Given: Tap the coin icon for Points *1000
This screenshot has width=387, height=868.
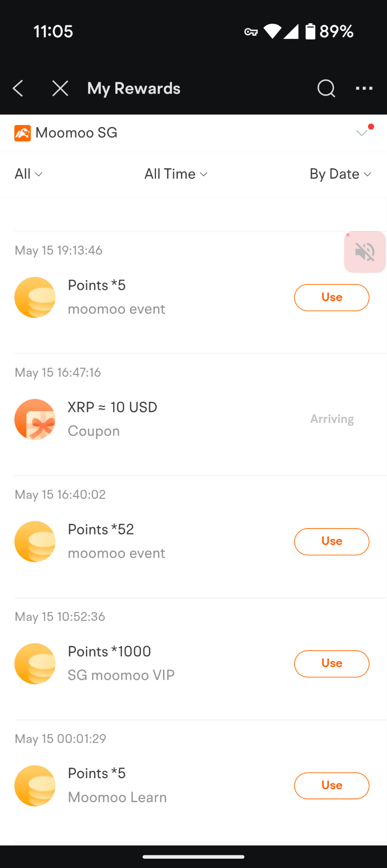Looking at the screenshot, I should (35, 664).
